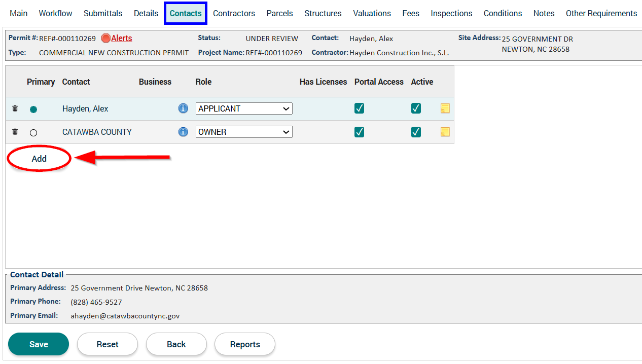
Task: Open the Workflow tab
Action: tap(55, 14)
